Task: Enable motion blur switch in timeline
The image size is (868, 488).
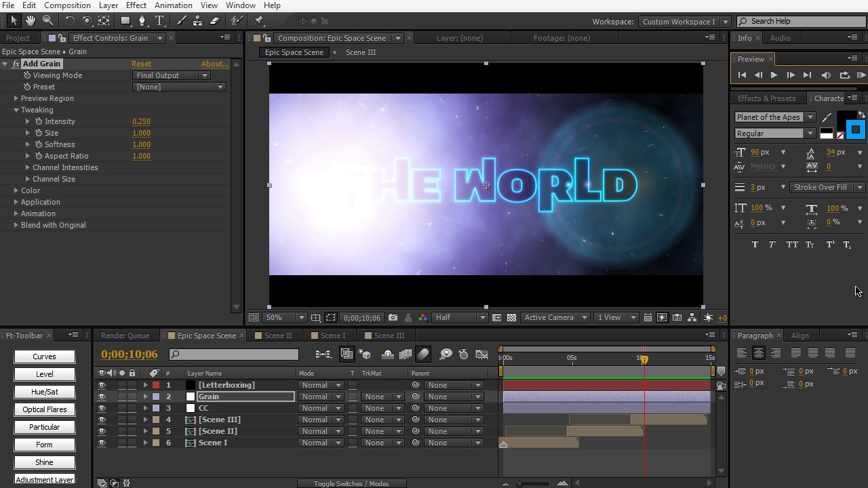Action: 423,354
